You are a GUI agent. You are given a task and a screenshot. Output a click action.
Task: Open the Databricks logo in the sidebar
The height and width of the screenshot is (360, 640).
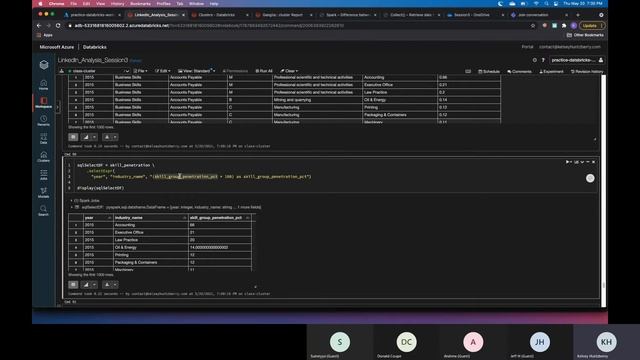click(44, 64)
